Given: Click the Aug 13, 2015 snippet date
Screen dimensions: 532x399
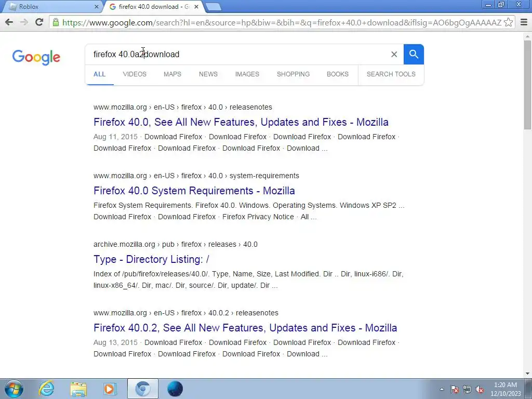Looking at the screenshot, I should (x=115, y=342).
